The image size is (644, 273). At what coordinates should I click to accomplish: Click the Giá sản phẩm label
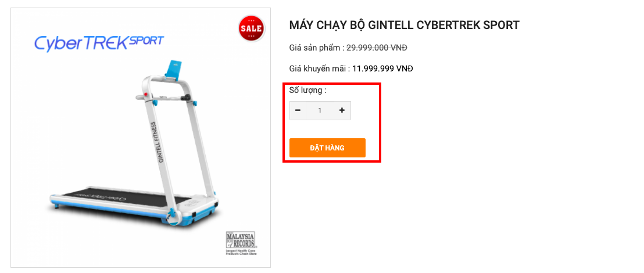click(x=317, y=48)
